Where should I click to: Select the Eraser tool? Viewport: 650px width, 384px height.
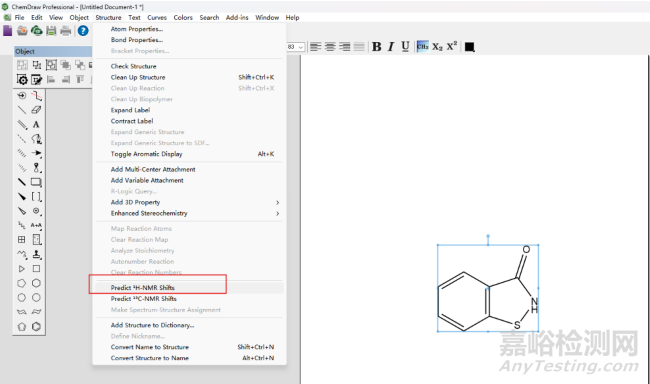coord(36,110)
